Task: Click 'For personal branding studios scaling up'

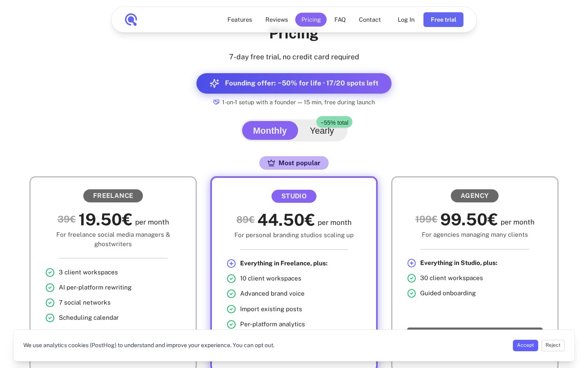Action: click(x=294, y=235)
